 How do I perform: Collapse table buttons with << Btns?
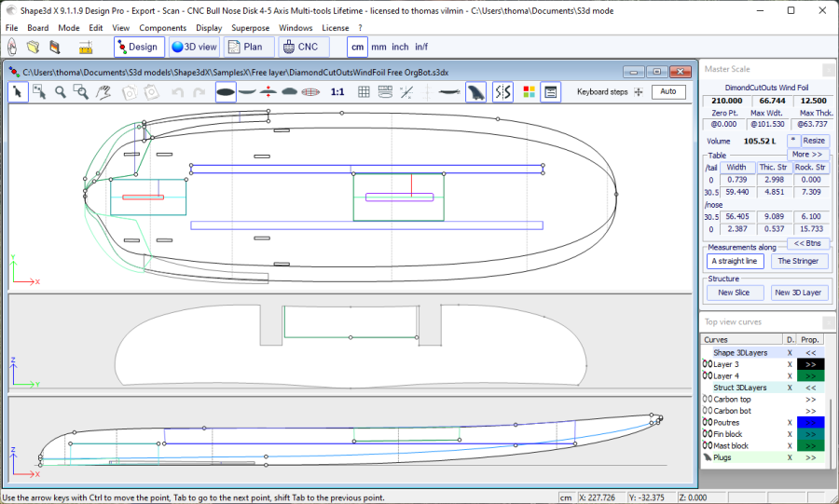point(807,243)
